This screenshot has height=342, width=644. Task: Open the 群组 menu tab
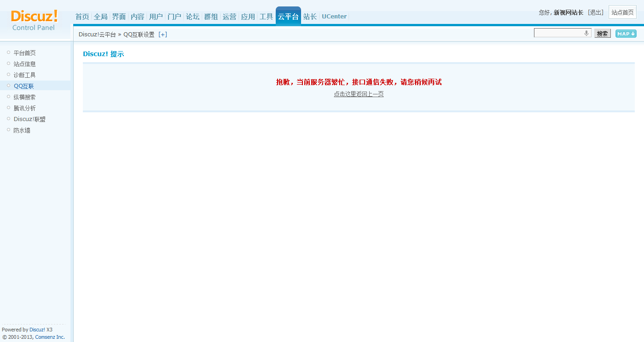pyautogui.click(x=211, y=17)
